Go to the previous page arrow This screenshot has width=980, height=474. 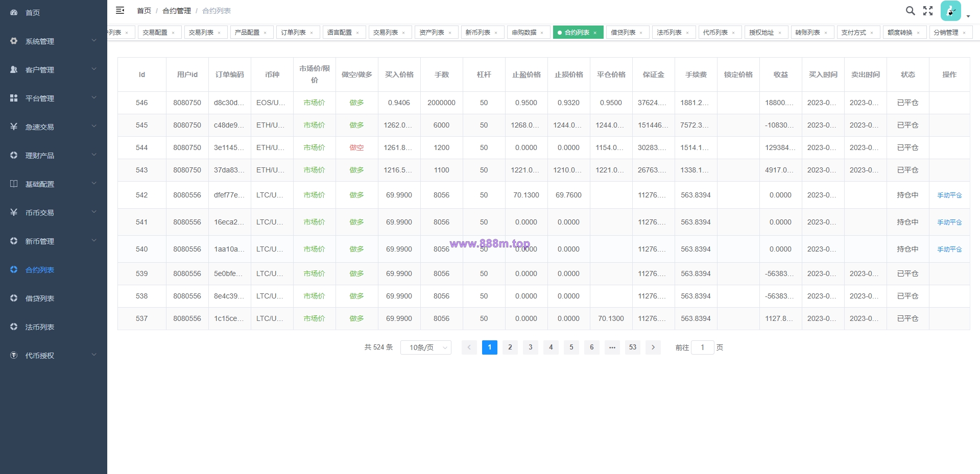tap(469, 347)
